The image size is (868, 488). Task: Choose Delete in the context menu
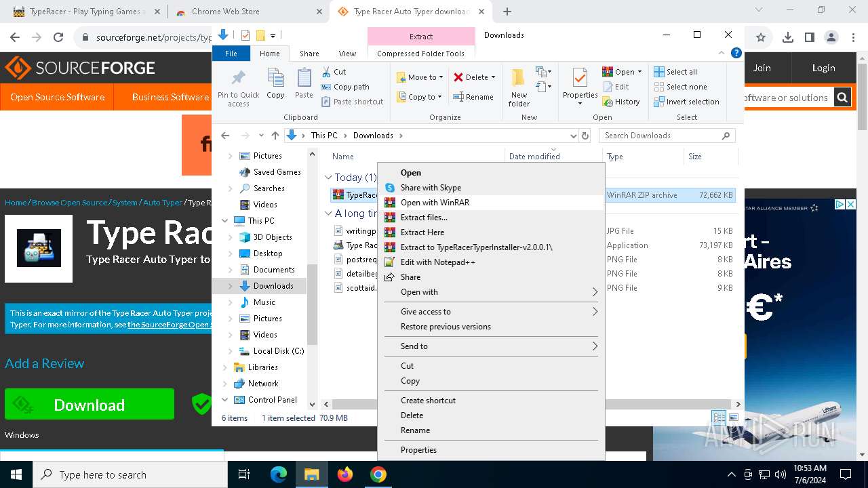click(490, 415)
